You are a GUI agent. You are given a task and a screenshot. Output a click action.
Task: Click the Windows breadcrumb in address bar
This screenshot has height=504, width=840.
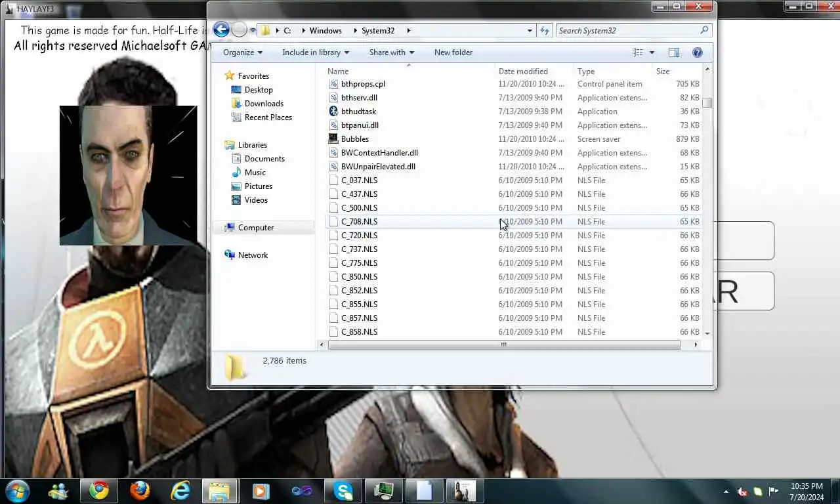325,30
